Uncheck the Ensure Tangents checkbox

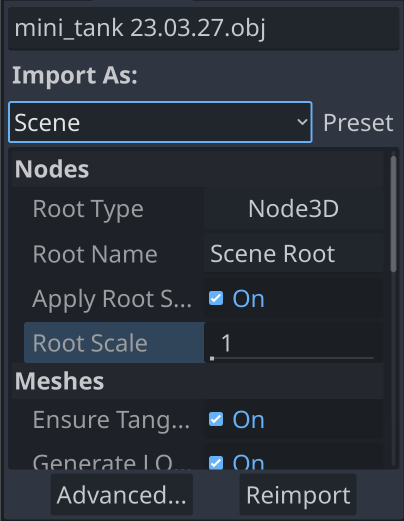(216, 419)
